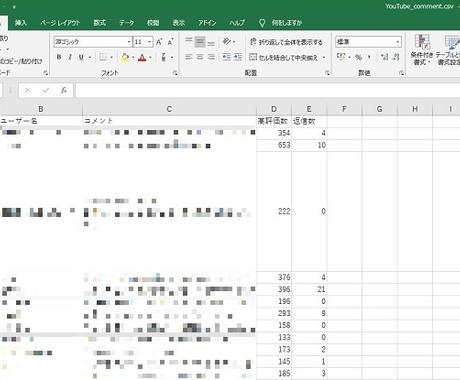This screenshot has height=380, width=460.
Task: Apply the red Font Color
Action: coord(142,57)
